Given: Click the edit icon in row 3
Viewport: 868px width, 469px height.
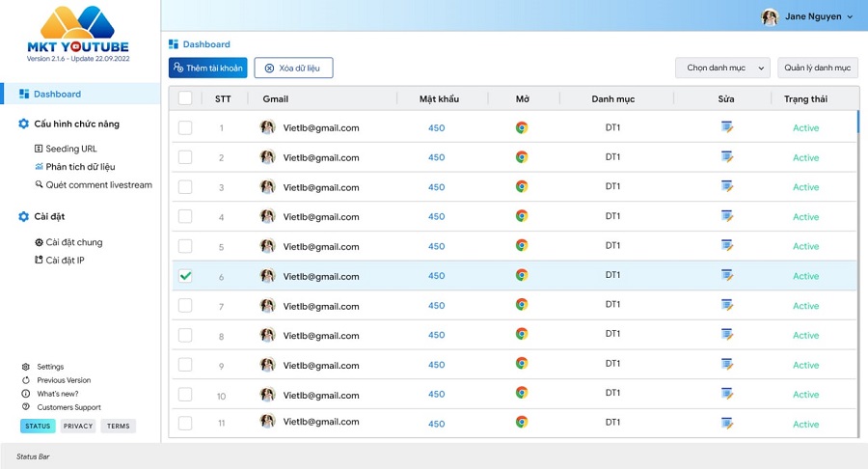Looking at the screenshot, I should pyautogui.click(x=727, y=186).
